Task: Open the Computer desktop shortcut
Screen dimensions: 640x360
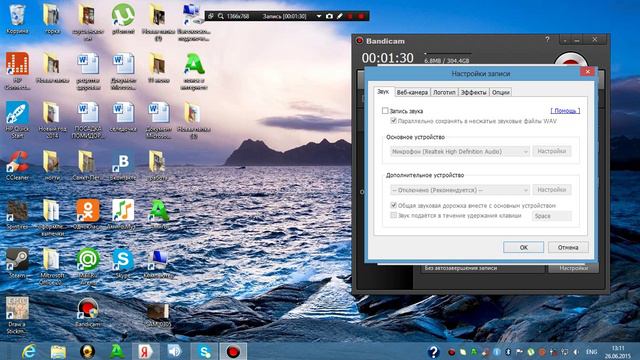Action: [x=158, y=263]
